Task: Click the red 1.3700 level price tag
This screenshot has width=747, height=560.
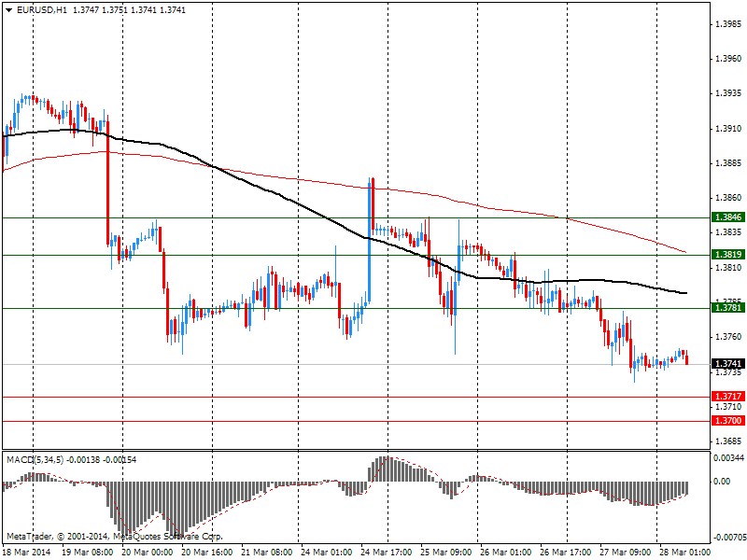Action: pos(728,421)
